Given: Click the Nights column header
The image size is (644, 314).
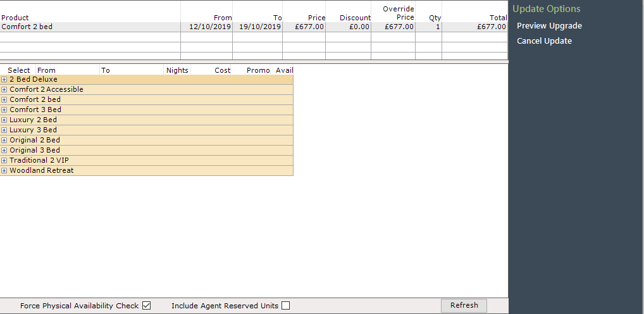Looking at the screenshot, I should pyautogui.click(x=177, y=70).
